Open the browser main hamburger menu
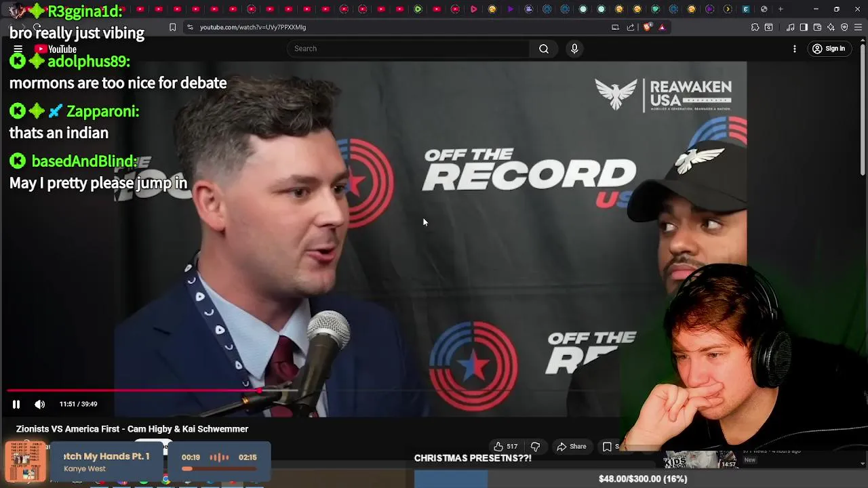 click(859, 27)
